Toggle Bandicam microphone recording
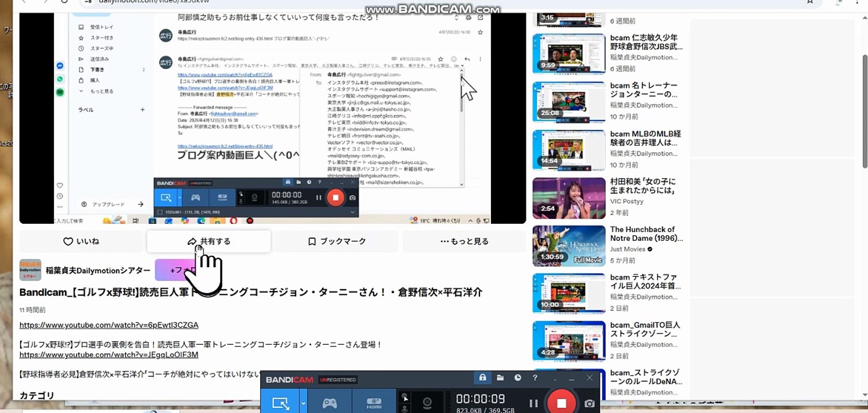The image size is (868, 413). pyautogui.click(x=406, y=408)
